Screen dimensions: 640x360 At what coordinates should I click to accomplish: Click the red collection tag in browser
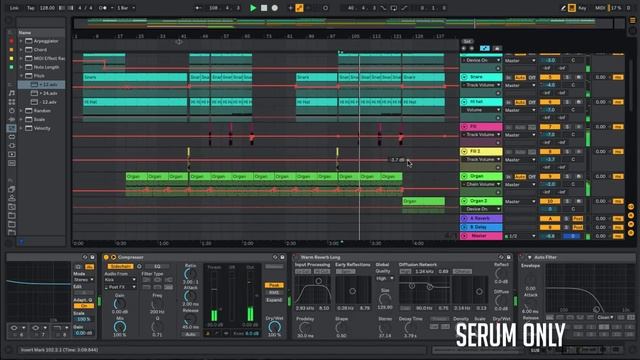(11, 41)
